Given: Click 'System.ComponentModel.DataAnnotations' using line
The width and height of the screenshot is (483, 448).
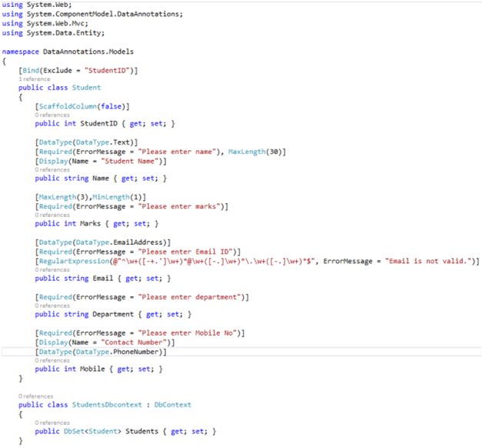Looking at the screenshot, I should click(105, 14).
